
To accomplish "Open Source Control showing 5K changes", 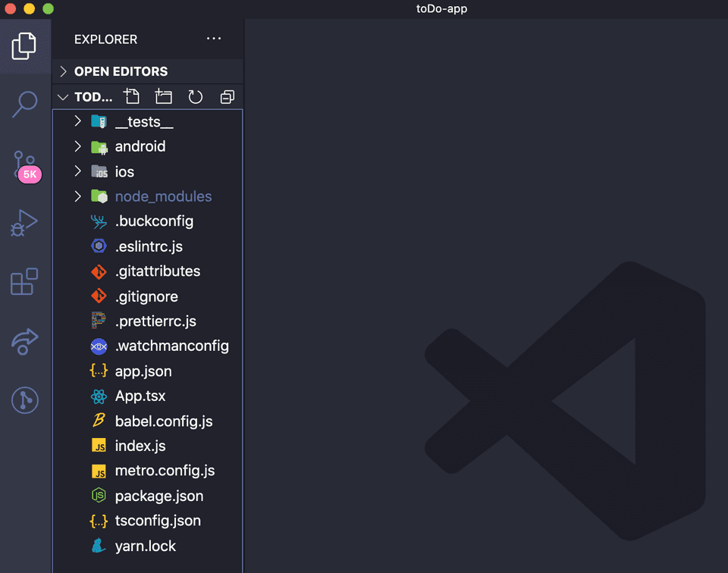I will (25, 163).
